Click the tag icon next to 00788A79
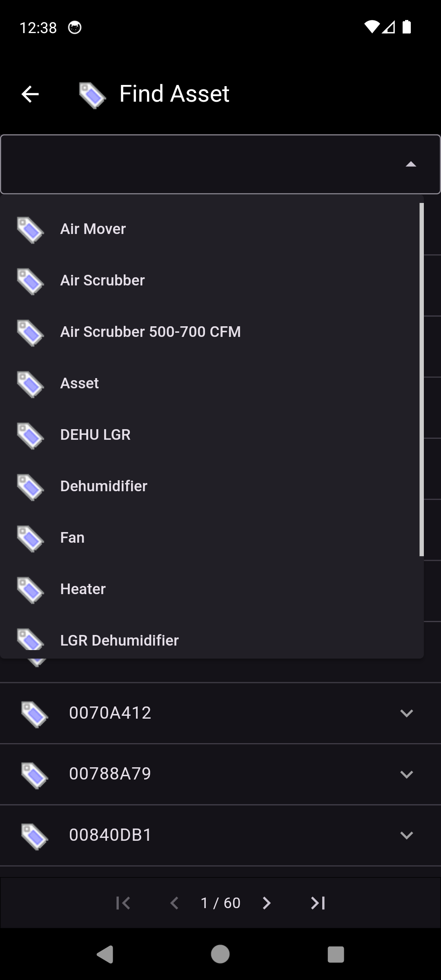Screen dimensions: 441x980 (35, 775)
